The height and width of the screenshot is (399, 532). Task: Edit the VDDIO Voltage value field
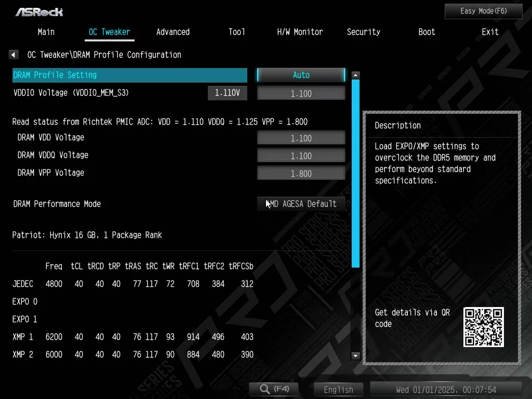pyautogui.click(x=301, y=94)
